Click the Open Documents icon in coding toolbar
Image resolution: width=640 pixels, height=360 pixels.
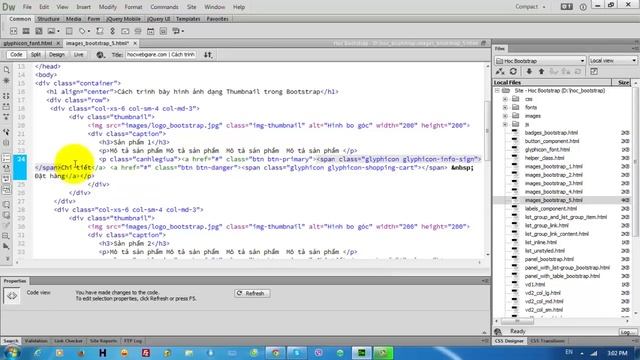click(x=6, y=70)
